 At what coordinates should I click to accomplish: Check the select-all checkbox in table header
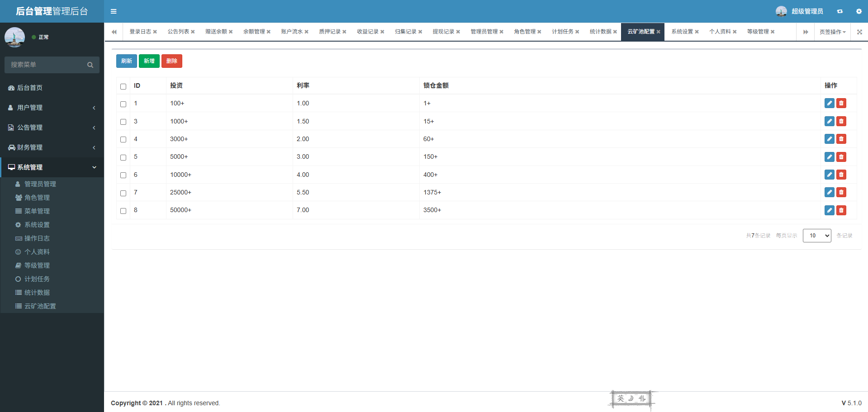coord(123,86)
